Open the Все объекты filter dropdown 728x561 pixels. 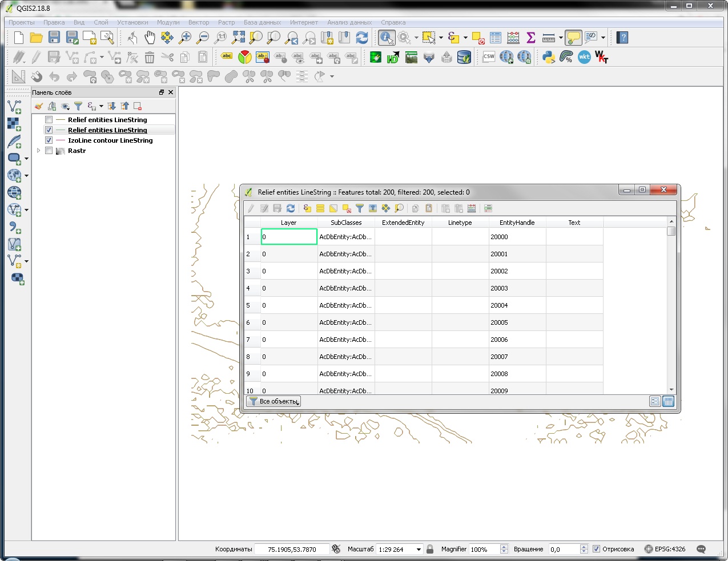(273, 401)
